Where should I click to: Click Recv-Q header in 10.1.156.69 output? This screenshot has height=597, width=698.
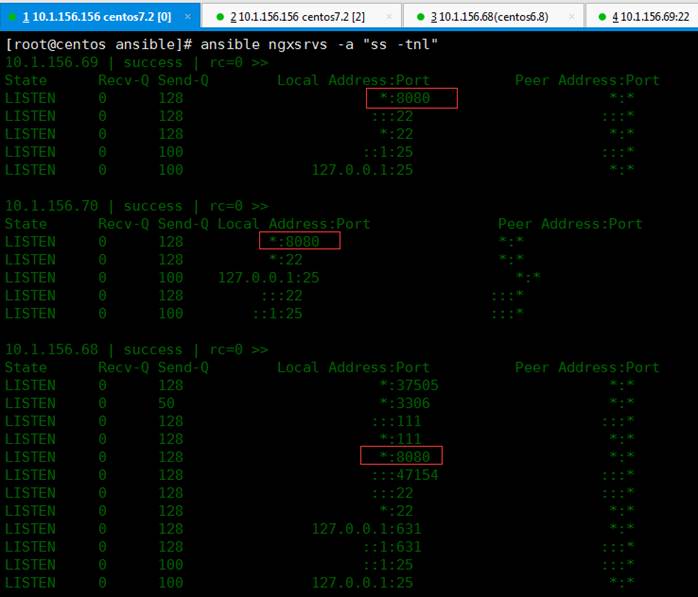124,81
